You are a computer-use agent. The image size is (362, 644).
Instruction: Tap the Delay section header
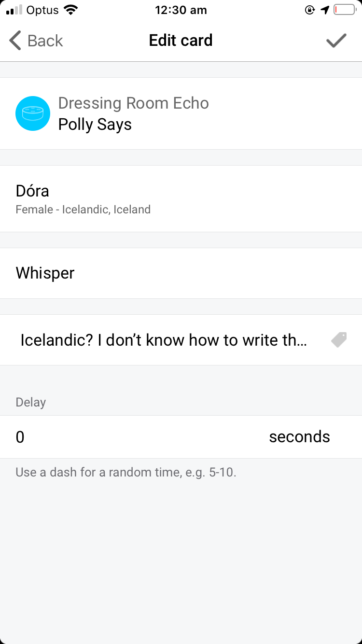[x=31, y=402]
